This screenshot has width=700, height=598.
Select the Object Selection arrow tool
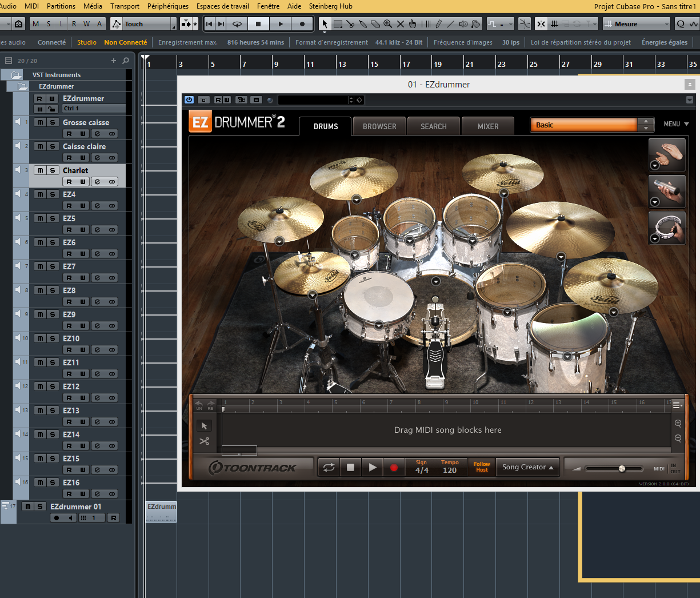[x=325, y=24]
